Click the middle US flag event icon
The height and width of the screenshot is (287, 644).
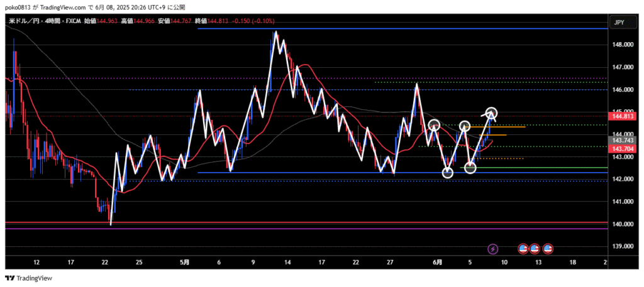(x=535, y=249)
